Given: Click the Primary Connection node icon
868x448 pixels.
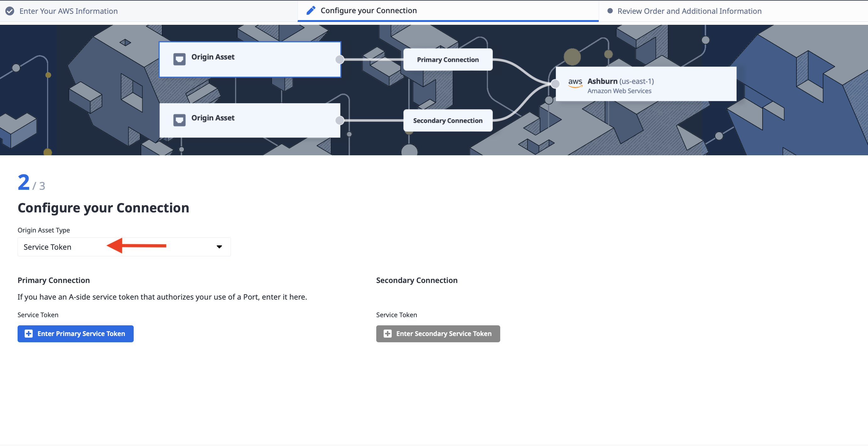Looking at the screenshot, I should pyautogui.click(x=448, y=59).
